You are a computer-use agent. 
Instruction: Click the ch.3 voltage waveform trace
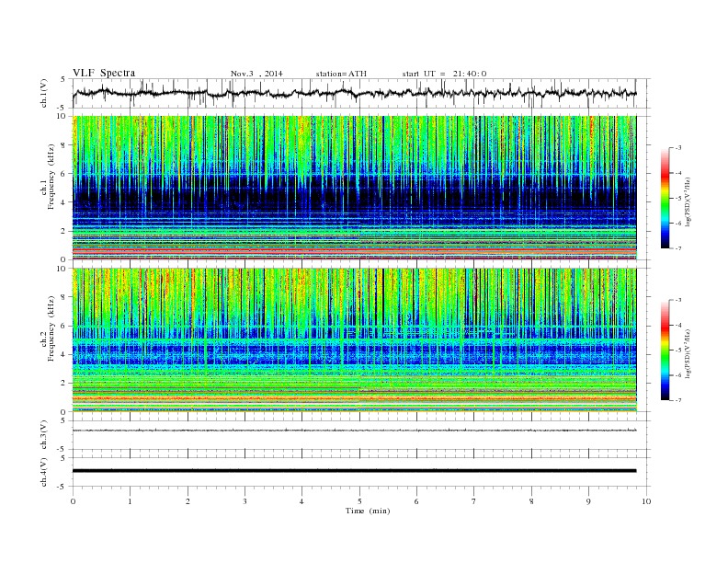coord(354,431)
